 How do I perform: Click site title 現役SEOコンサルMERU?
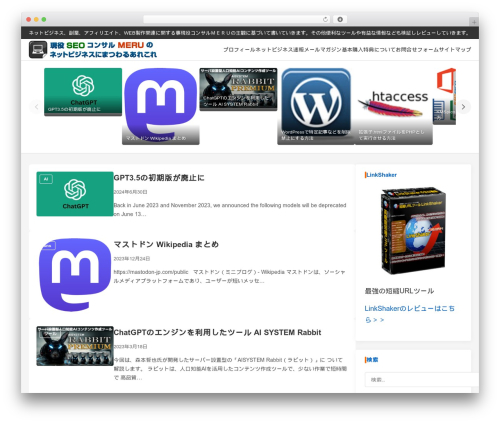coord(103,49)
